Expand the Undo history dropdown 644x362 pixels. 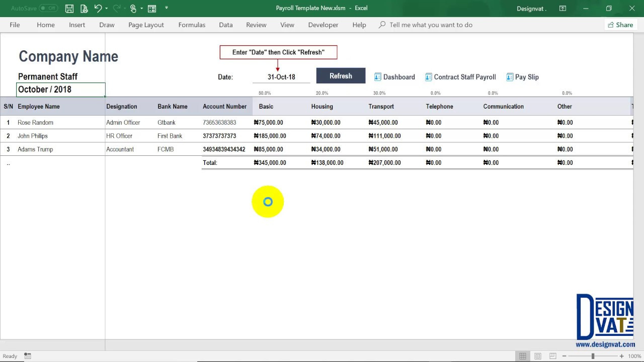[x=107, y=8]
